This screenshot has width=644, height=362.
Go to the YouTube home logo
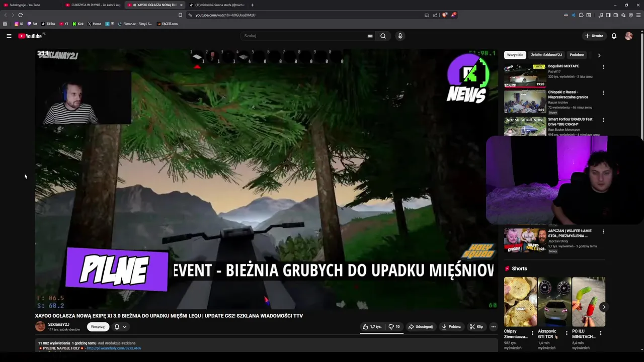point(30,36)
